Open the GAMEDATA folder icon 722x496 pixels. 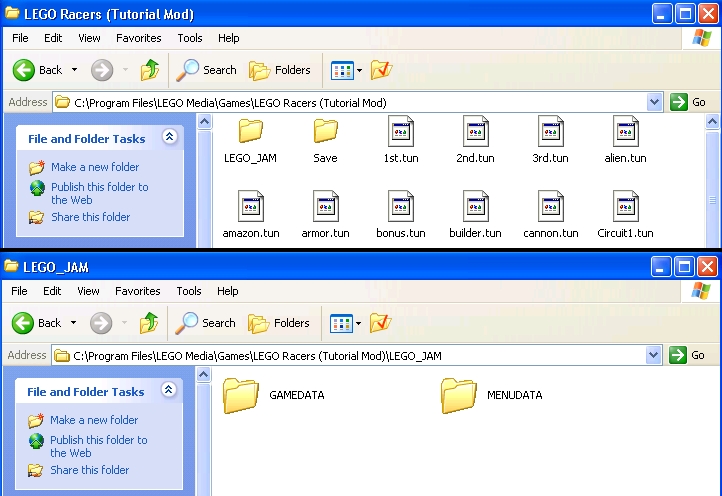(240, 395)
